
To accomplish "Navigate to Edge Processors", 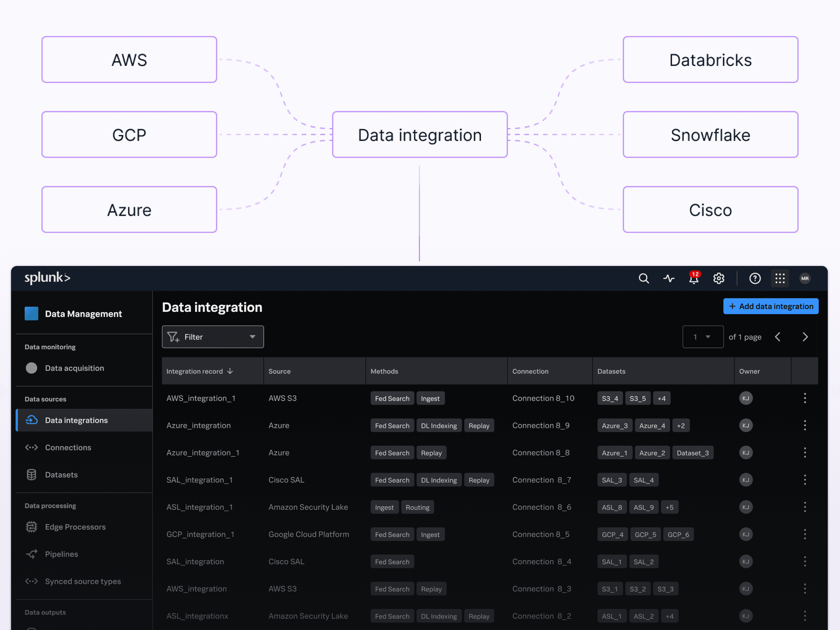I will [75, 527].
